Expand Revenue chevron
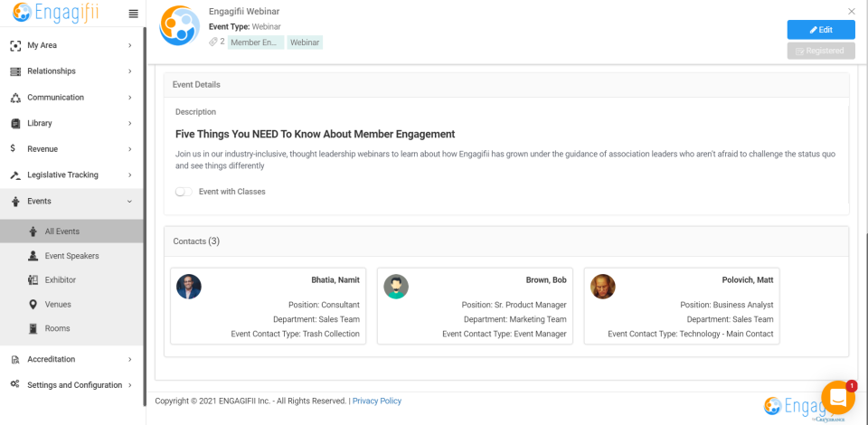 click(130, 149)
